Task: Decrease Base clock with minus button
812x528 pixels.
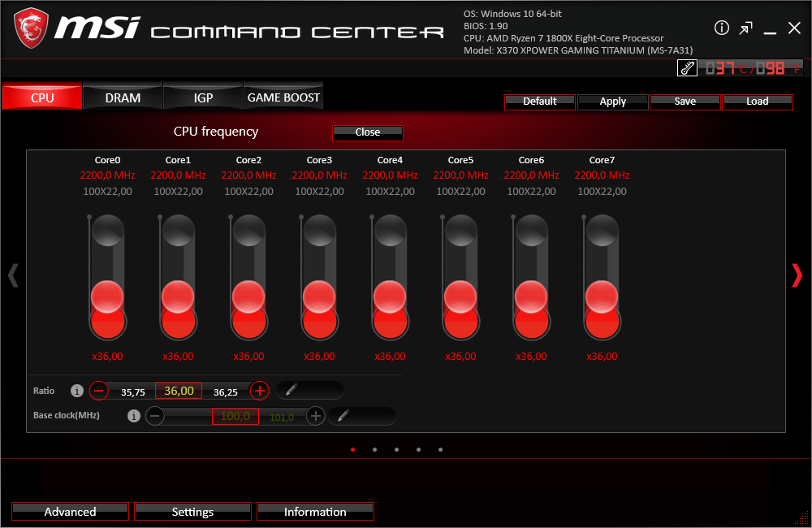Action: click(x=154, y=416)
